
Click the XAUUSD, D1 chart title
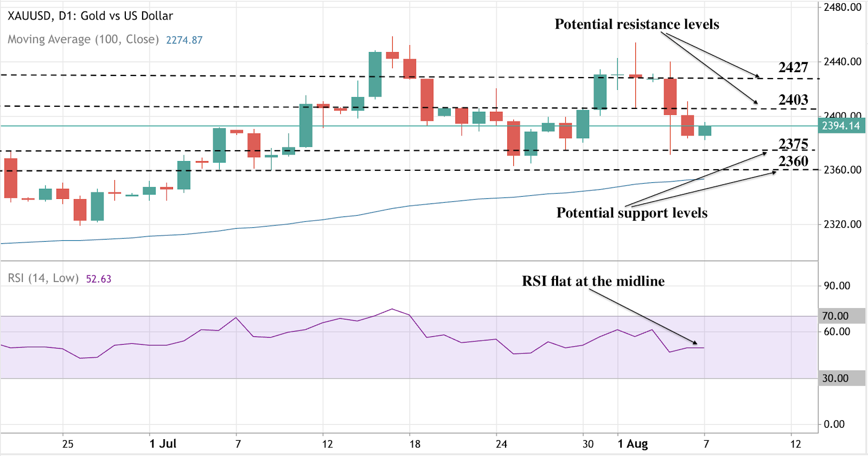pyautogui.click(x=90, y=16)
